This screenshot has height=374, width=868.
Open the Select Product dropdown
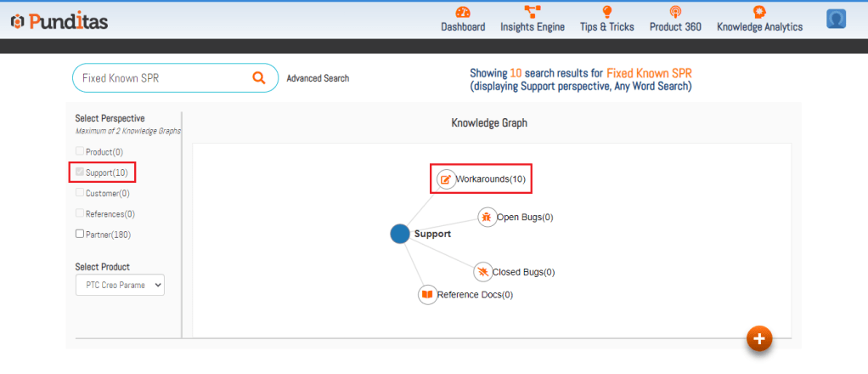tap(120, 286)
